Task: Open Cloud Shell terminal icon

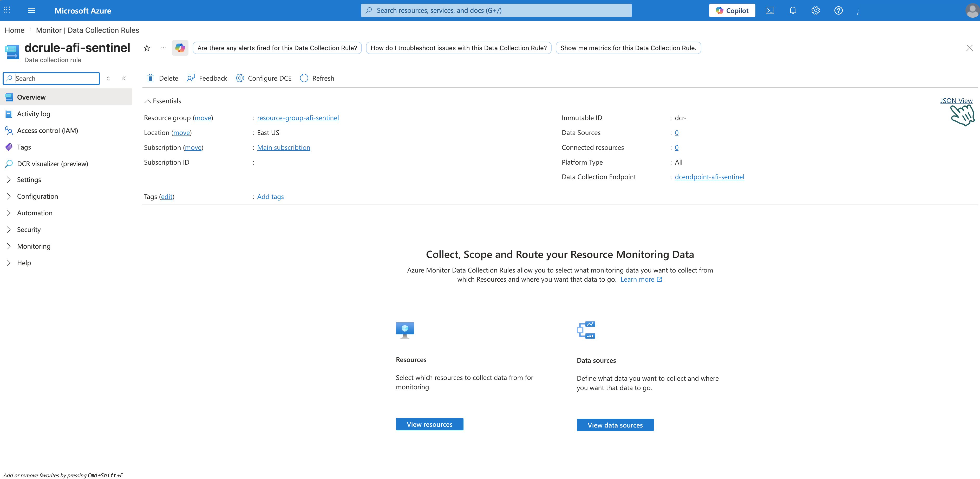Action: pyautogui.click(x=770, y=11)
